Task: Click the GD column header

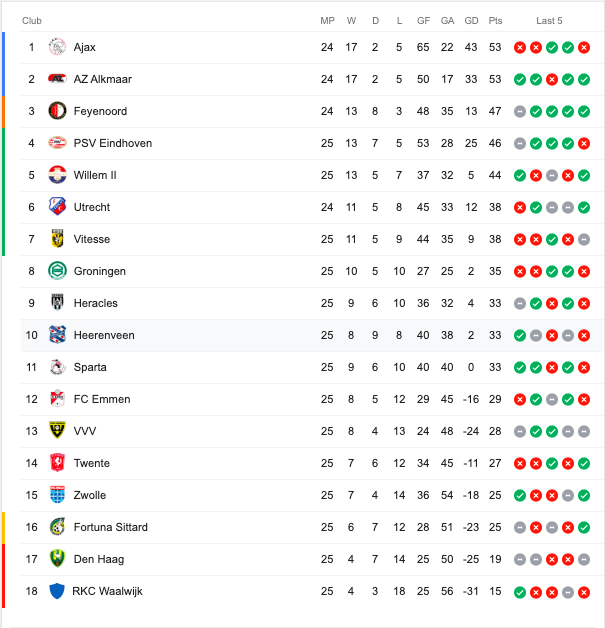Action: tap(471, 21)
